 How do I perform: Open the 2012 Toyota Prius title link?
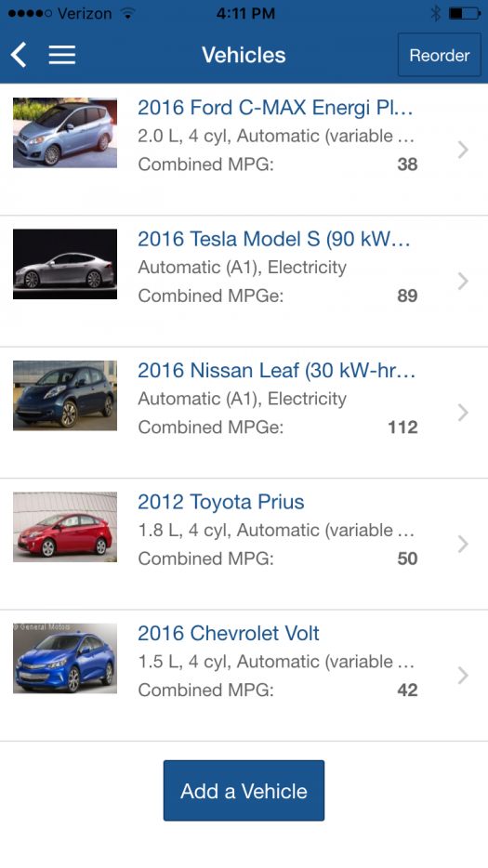(221, 502)
